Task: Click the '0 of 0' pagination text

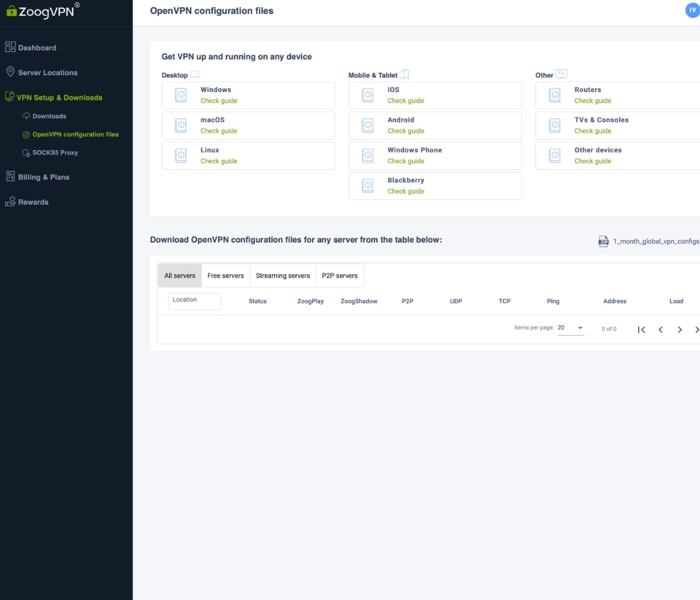Action: 609,329
